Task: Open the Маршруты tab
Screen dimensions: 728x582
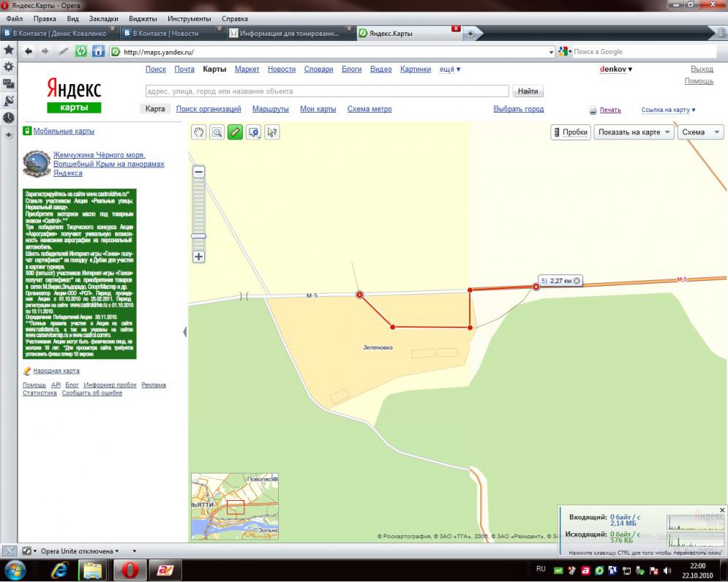Action: tap(270, 109)
